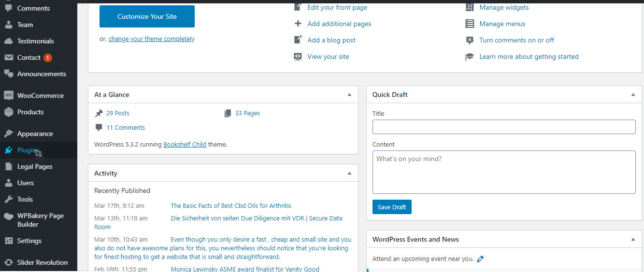Collapse the Activity panel
This screenshot has width=644, height=272.
pyautogui.click(x=349, y=173)
